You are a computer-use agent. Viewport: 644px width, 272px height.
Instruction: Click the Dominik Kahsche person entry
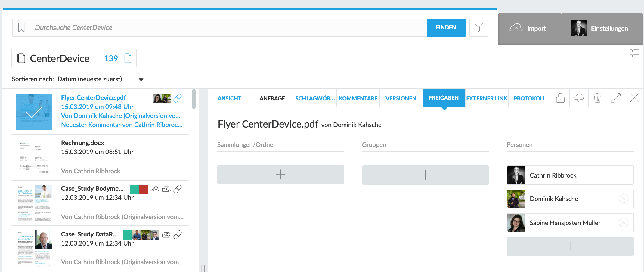[x=570, y=199]
